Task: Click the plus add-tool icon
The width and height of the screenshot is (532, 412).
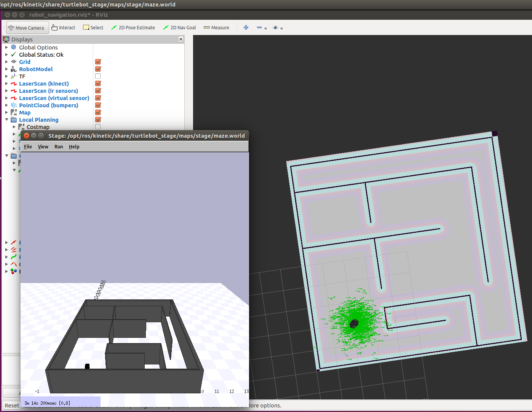Action: click(x=246, y=27)
